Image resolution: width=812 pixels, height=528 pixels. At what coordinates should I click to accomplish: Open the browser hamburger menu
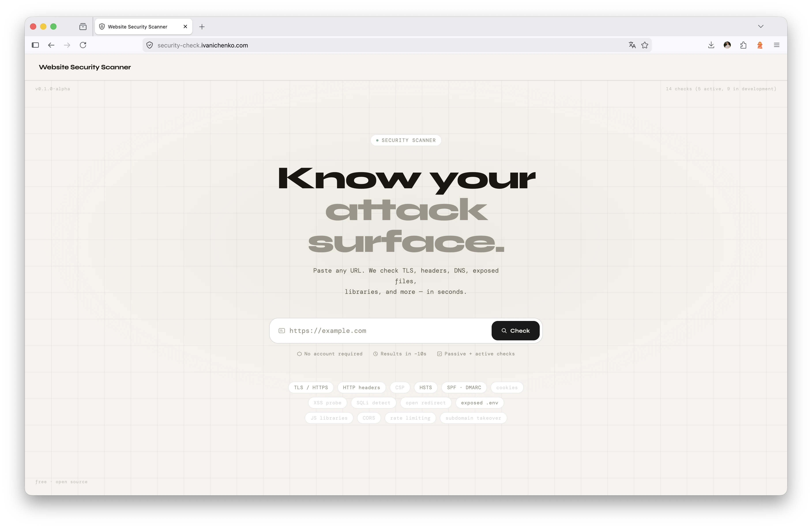click(x=777, y=45)
